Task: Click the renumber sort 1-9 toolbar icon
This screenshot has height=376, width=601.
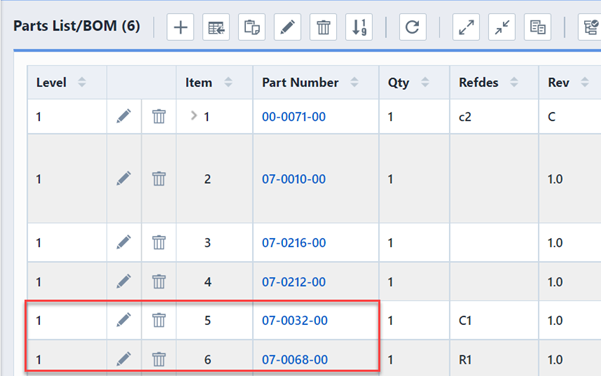Action: pos(359,27)
